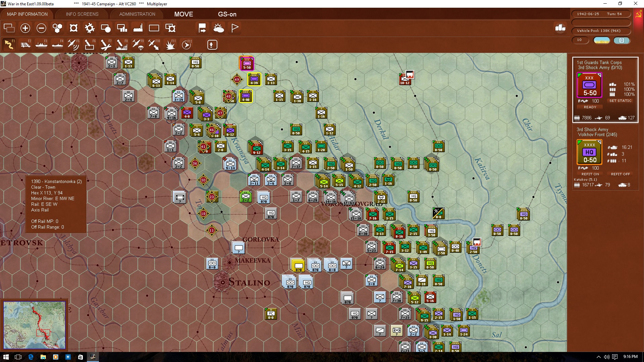Click the GS-on indicator
644x362 pixels.
tap(227, 14)
